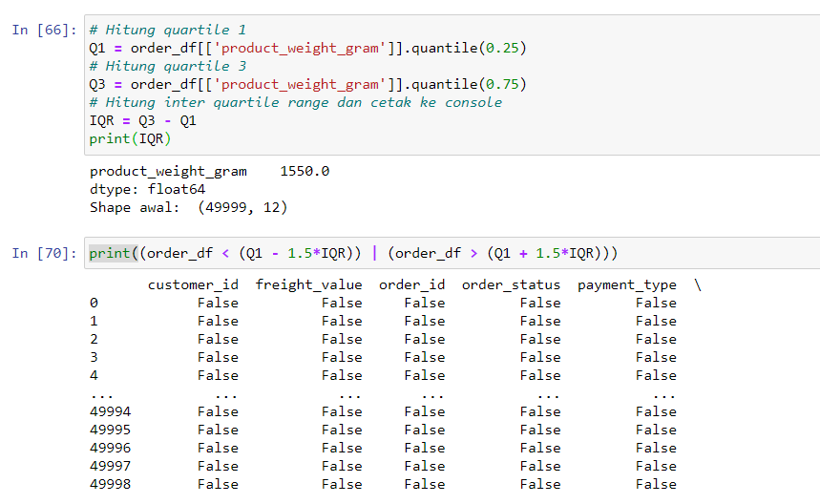The image size is (820, 504).
Task: Click the 'IQR = Q3 - Q1' line
Action: click(x=143, y=121)
